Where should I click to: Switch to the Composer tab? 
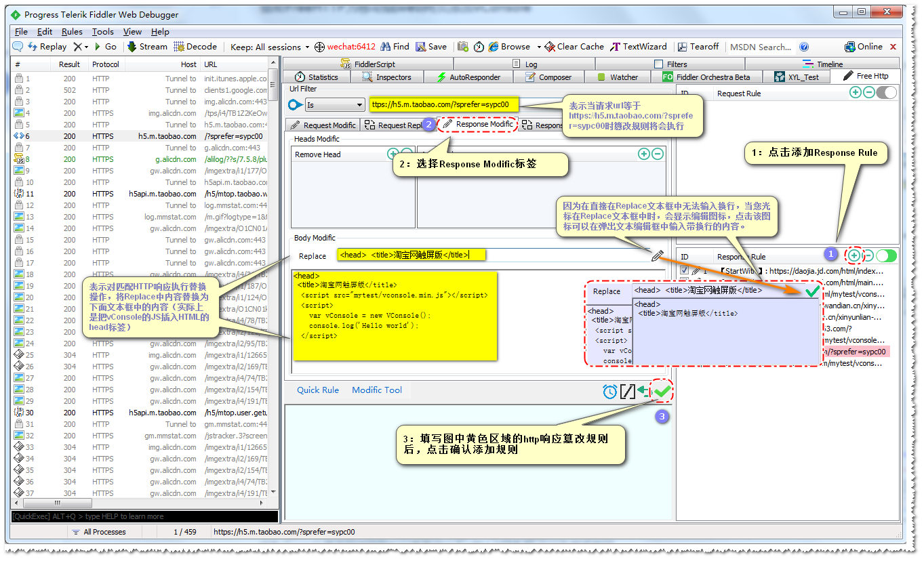[x=548, y=77]
